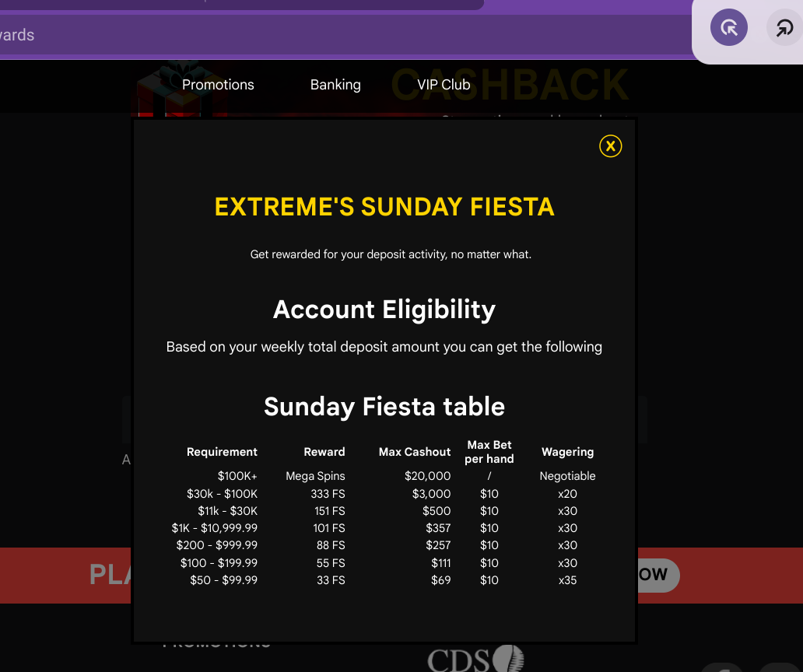
Task: Click the Negotiable wagering cell
Action: [x=567, y=476]
